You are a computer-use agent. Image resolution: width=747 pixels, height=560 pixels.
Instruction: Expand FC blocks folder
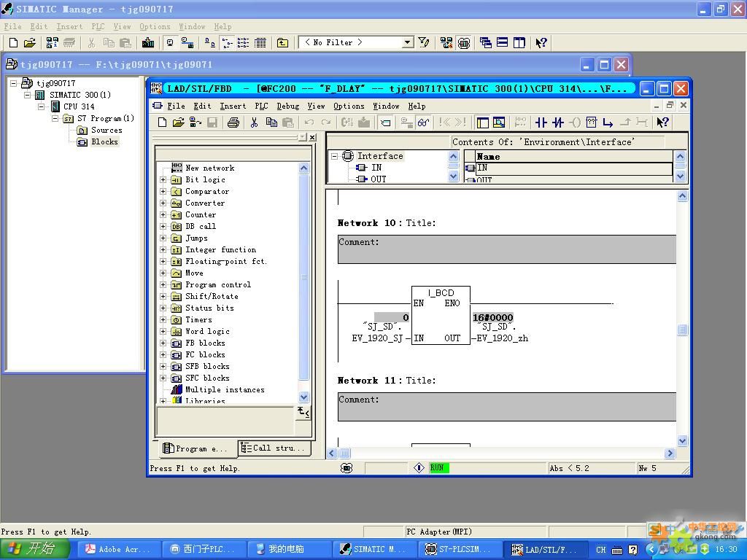pos(163,355)
